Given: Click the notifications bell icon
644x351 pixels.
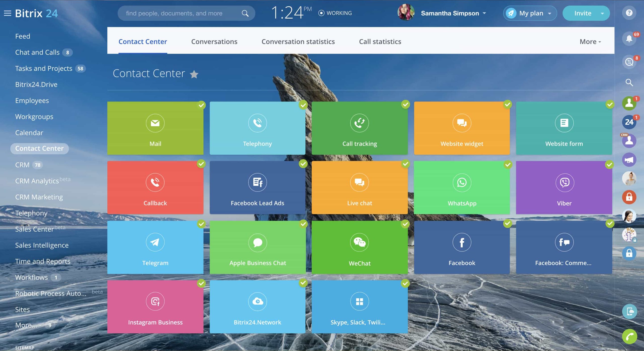Looking at the screenshot, I should (x=629, y=39).
